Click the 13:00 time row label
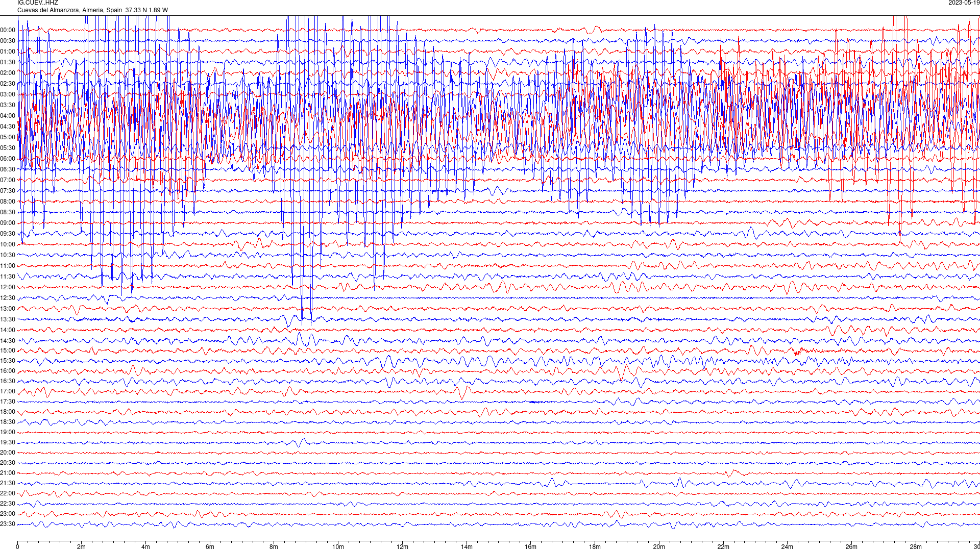Screen dimensions: 980x551 8,309
